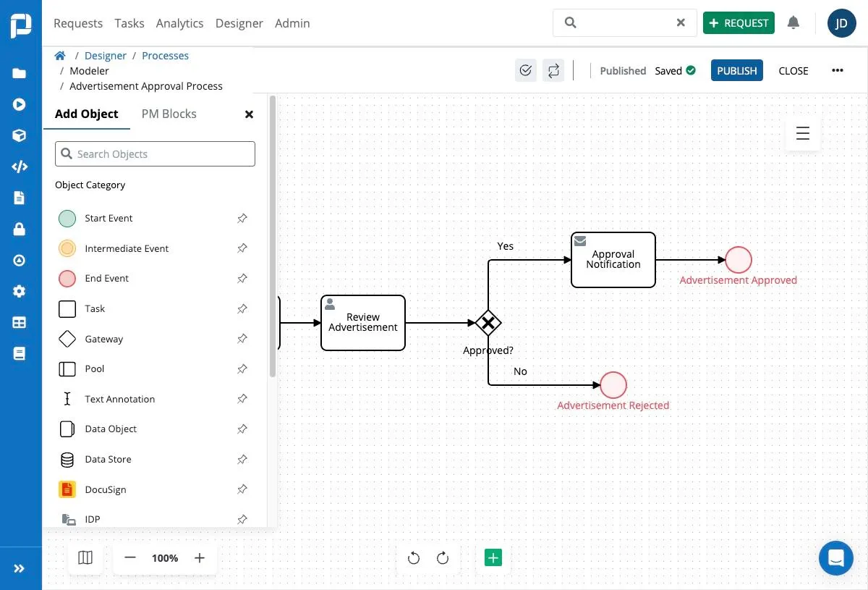Image resolution: width=868 pixels, height=590 pixels.
Task: Pin the Intermediate Event object
Action: tap(242, 248)
